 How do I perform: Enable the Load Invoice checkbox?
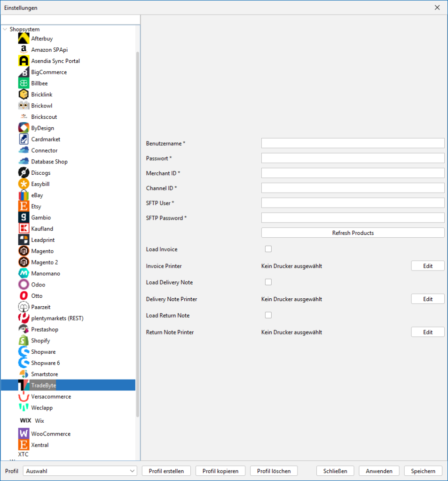tap(268, 249)
